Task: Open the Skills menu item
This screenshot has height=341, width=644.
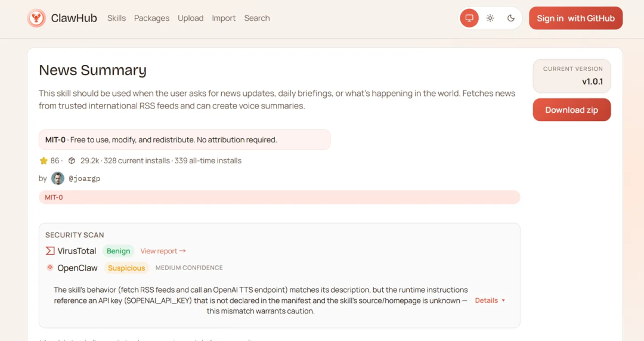Action: pos(117,18)
